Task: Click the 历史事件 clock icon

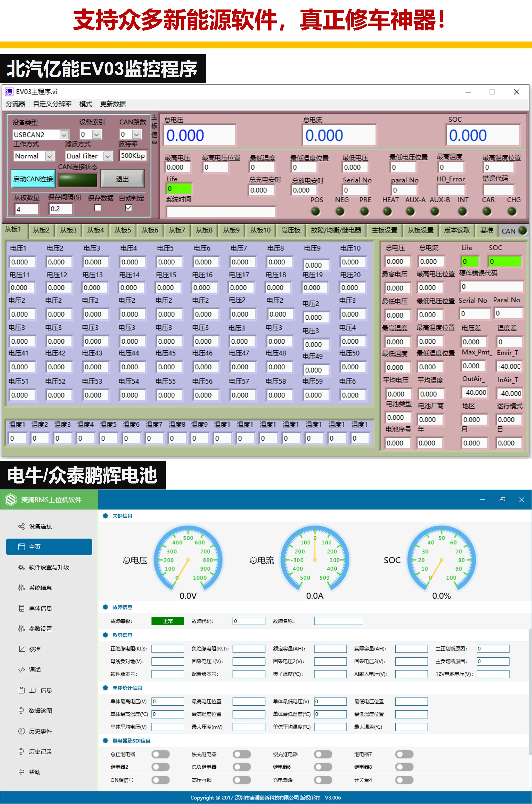Action: pos(21,731)
